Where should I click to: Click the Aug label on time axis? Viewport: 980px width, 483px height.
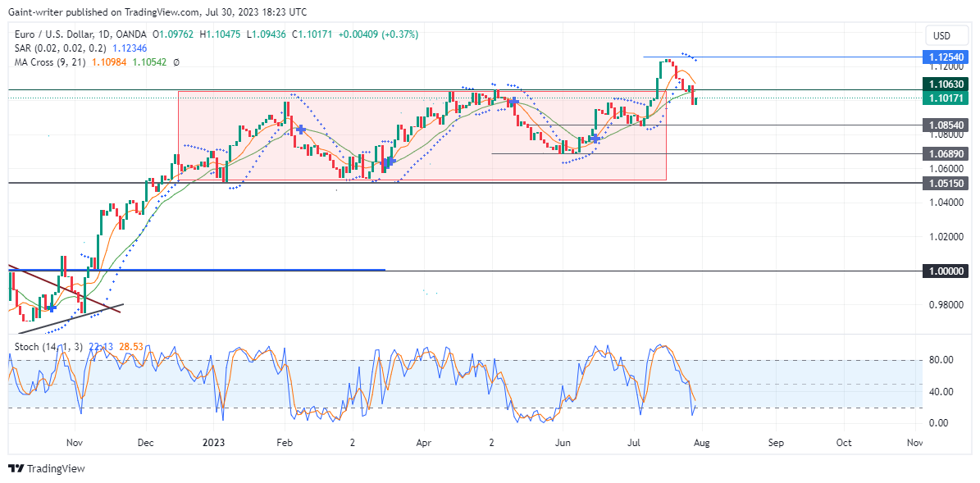(x=702, y=442)
